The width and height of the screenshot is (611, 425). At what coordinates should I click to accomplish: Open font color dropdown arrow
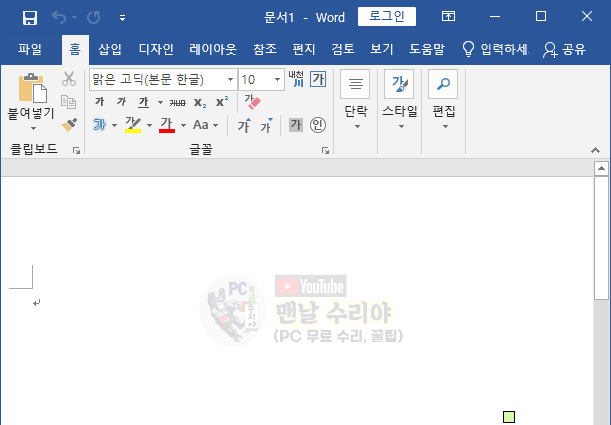(x=183, y=125)
